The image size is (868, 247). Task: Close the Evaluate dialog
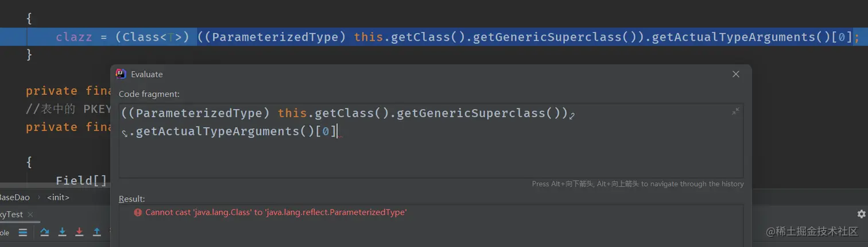(x=736, y=74)
